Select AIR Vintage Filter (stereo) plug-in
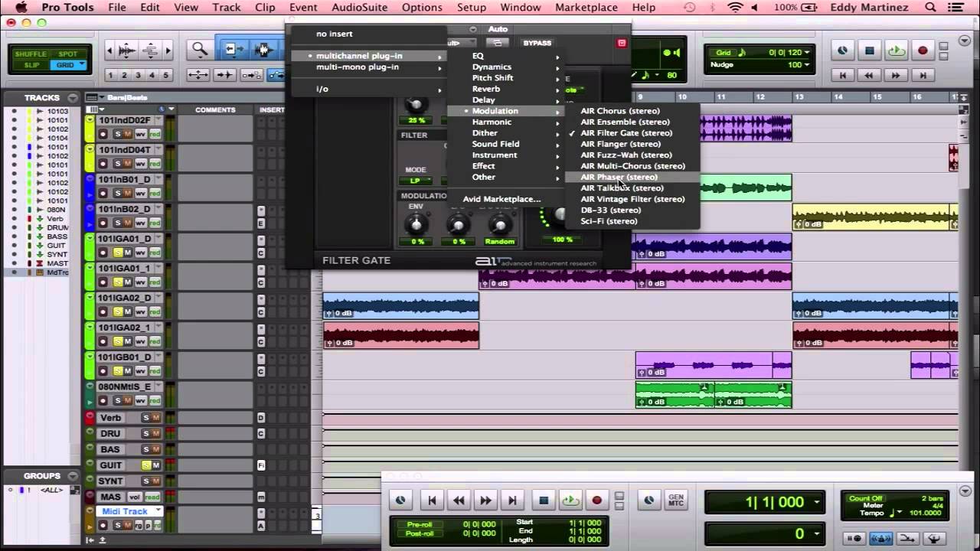980x551 pixels. tap(632, 199)
